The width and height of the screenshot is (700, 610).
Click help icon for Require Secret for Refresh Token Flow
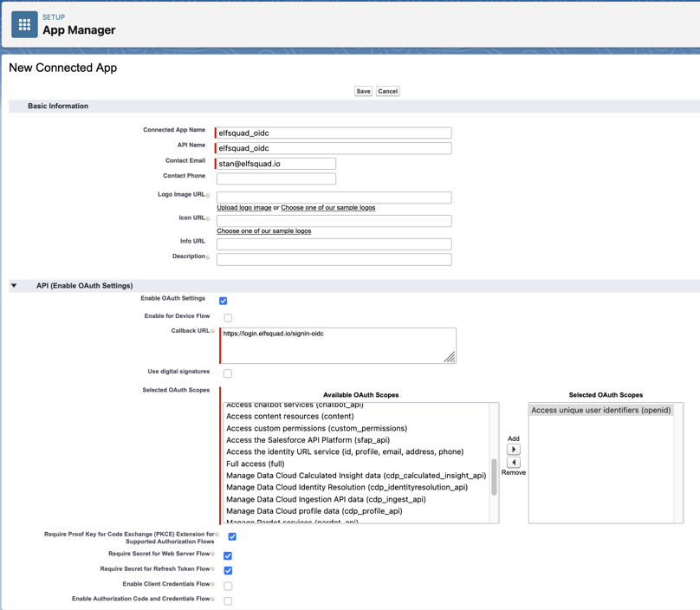click(x=212, y=569)
